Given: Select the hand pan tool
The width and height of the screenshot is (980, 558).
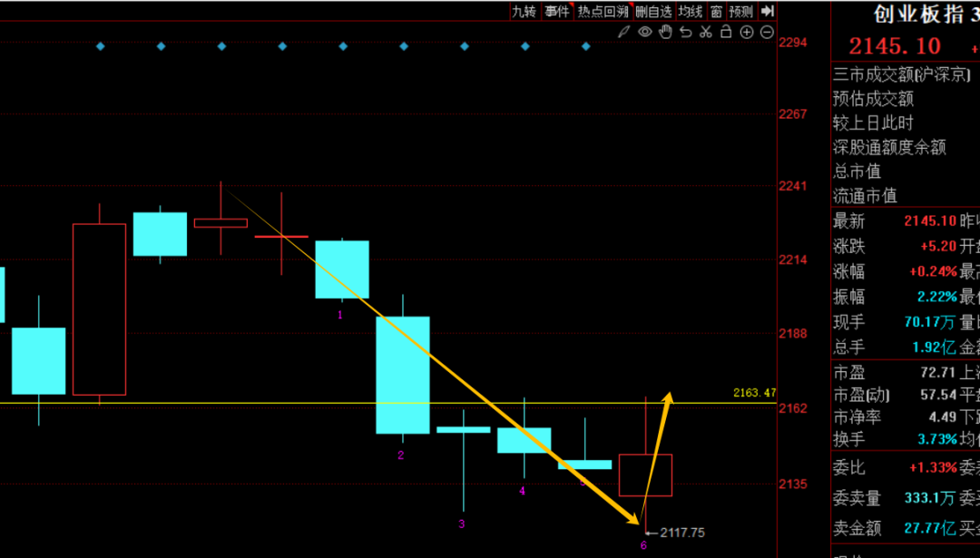Looking at the screenshot, I should (x=665, y=33).
